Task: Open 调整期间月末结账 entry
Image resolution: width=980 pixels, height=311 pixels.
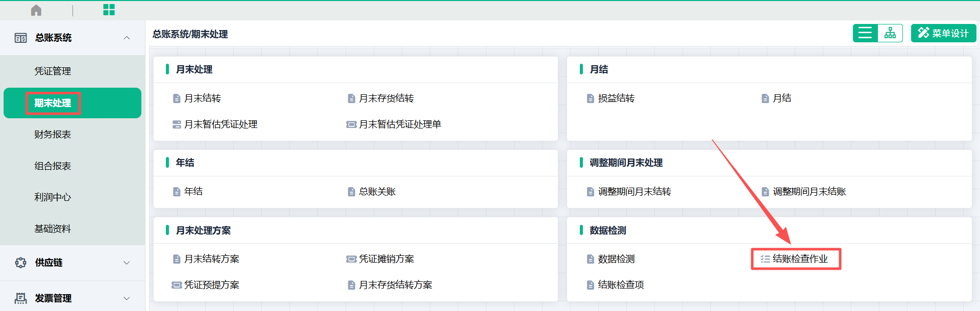Action: click(x=809, y=192)
